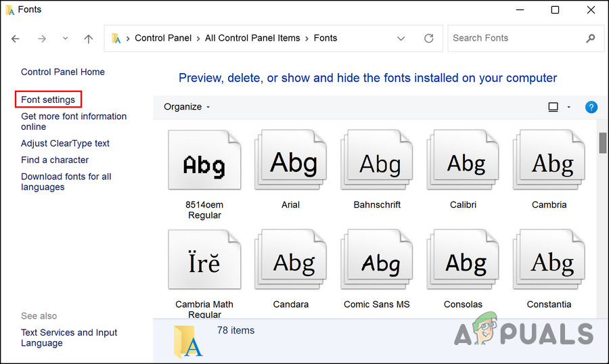The image size is (609, 364).
Task: Select the 8514oem Regular font icon
Action: pyautogui.click(x=204, y=160)
